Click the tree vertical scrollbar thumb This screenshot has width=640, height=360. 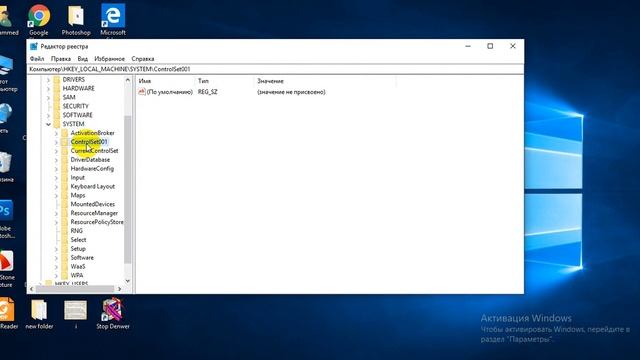pyautogui.click(x=128, y=189)
